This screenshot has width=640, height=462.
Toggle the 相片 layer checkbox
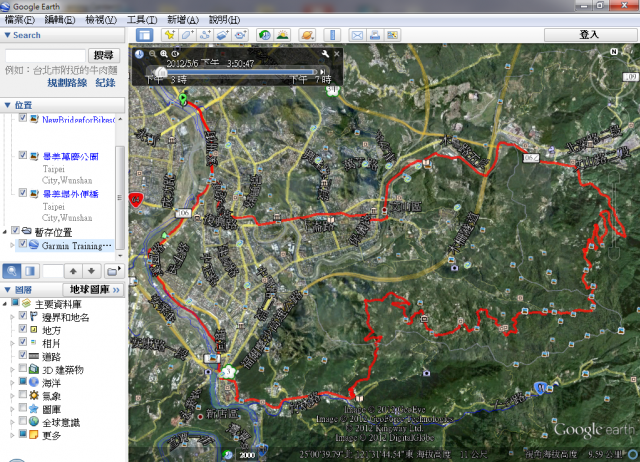pos(23,342)
